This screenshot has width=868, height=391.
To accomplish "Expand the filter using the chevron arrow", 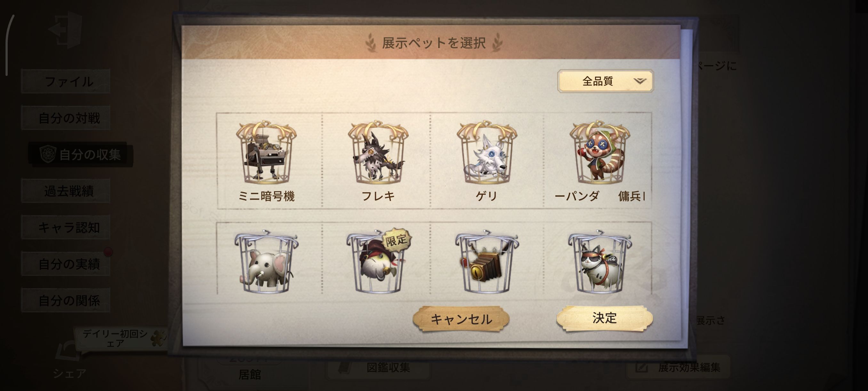I will point(639,81).
